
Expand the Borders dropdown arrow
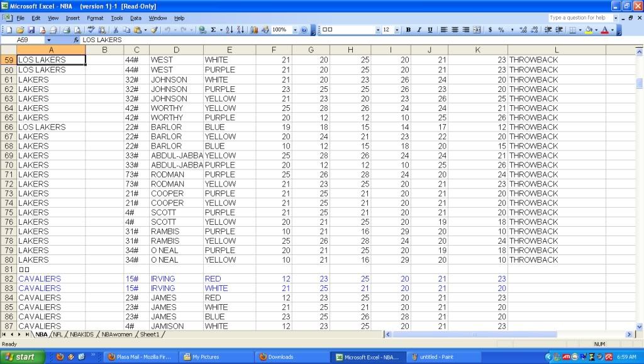[580, 30]
